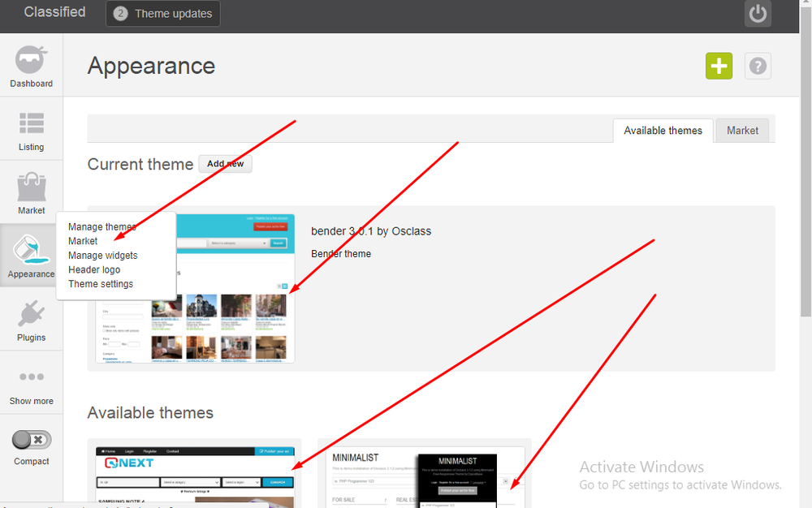Open Theme settings submenu entry

click(x=101, y=283)
